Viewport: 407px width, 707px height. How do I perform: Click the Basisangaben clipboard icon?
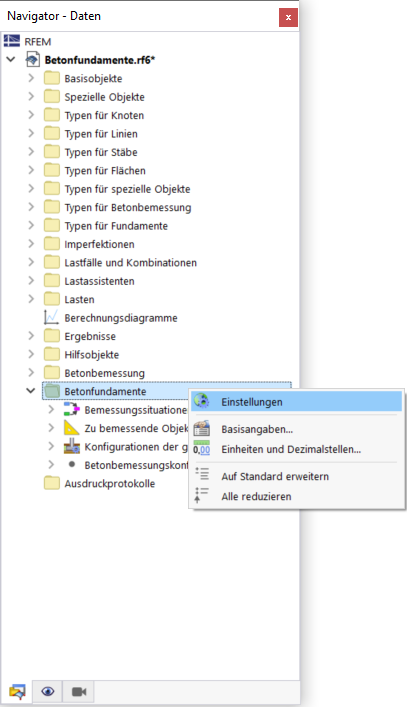(x=201, y=428)
